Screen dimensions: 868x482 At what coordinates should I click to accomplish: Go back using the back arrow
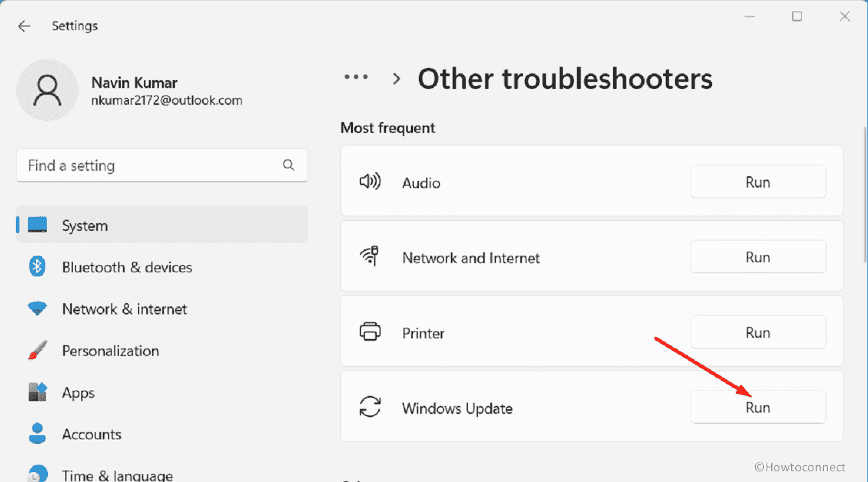point(24,26)
